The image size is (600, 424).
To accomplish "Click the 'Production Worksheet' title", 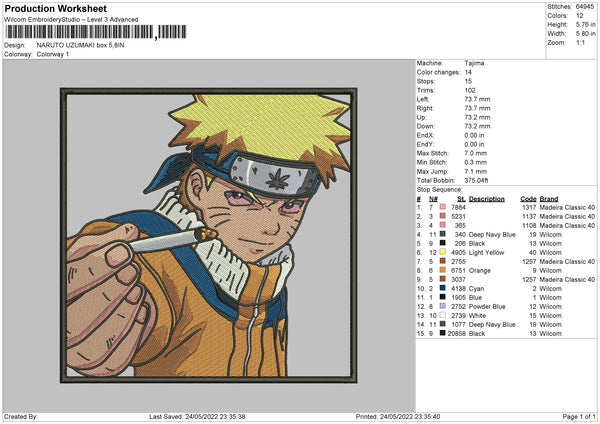I will pos(55,8).
